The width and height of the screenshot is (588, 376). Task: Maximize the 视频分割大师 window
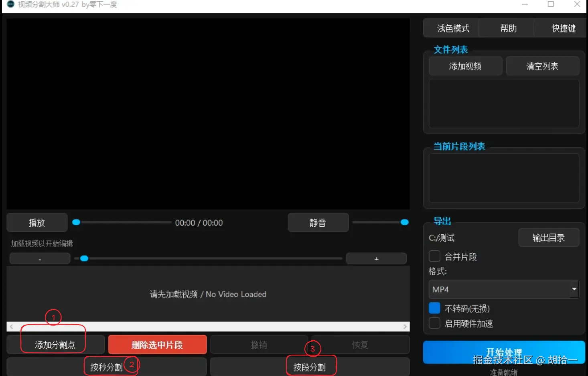click(551, 4)
